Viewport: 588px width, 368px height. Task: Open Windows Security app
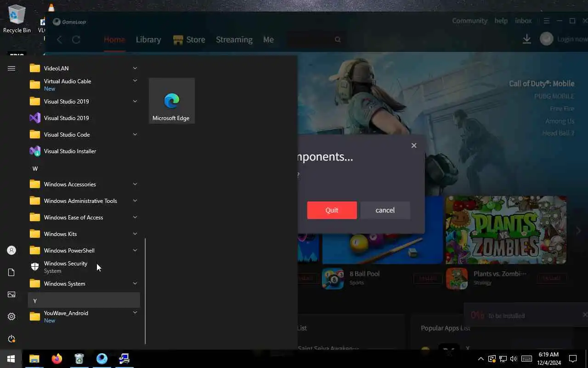coord(84,267)
